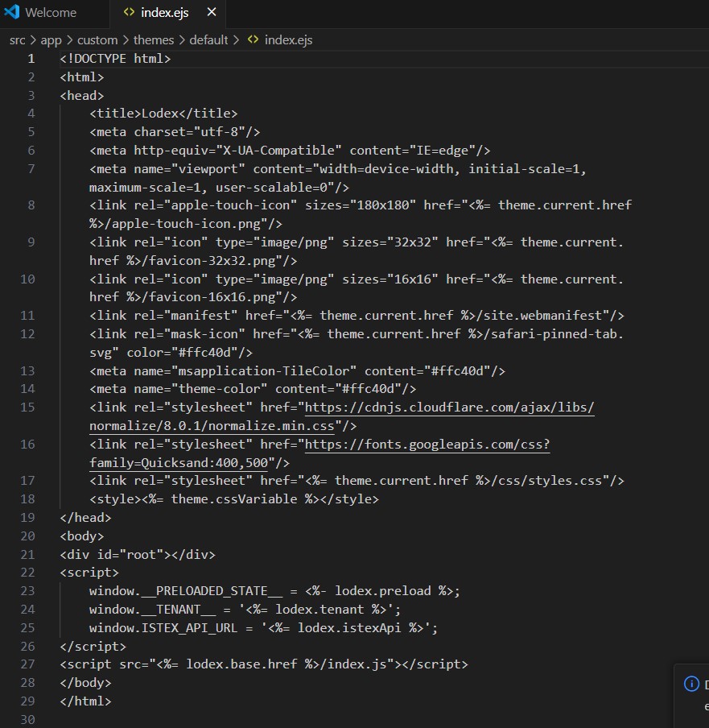Open 'index.ejs' breadcrumb file entry
The height and width of the screenshot is (728, 709).
[x=288, y=40]
